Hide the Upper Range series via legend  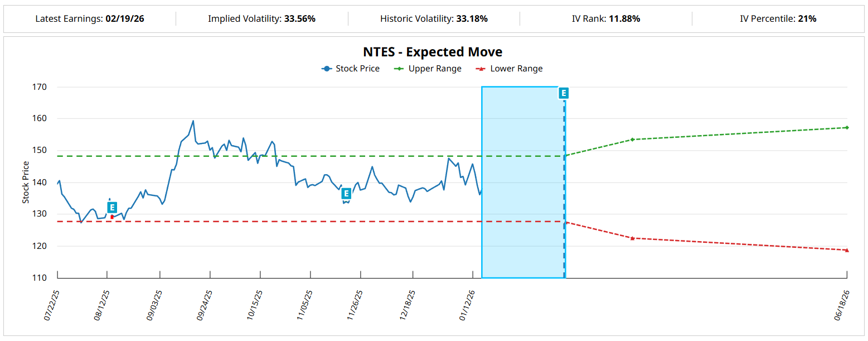point(428,69)
